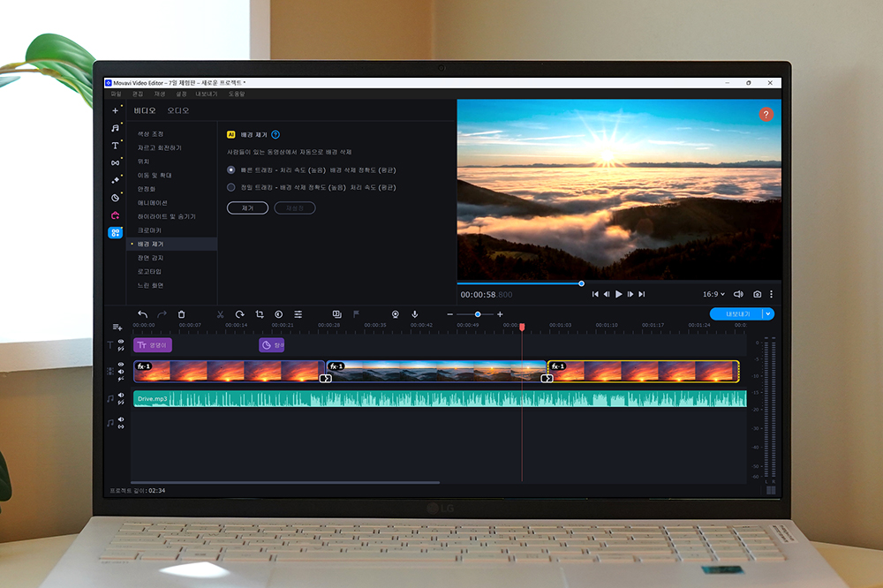Click the microphone voice-over icon

tap(414, 314)
